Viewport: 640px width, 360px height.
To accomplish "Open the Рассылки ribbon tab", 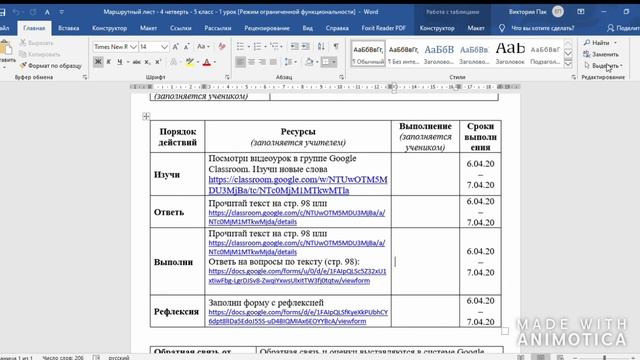I will point(218,28).
